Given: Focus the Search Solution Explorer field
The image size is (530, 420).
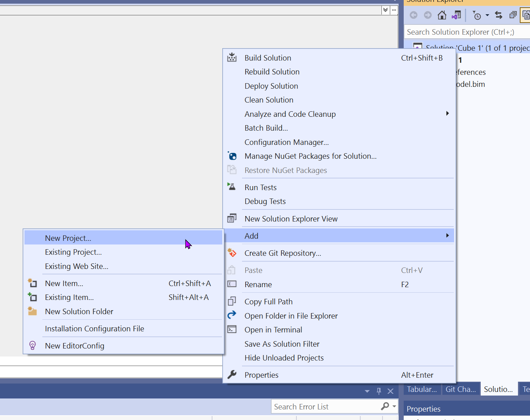Looking at the screenshot, I should (467, 32).
